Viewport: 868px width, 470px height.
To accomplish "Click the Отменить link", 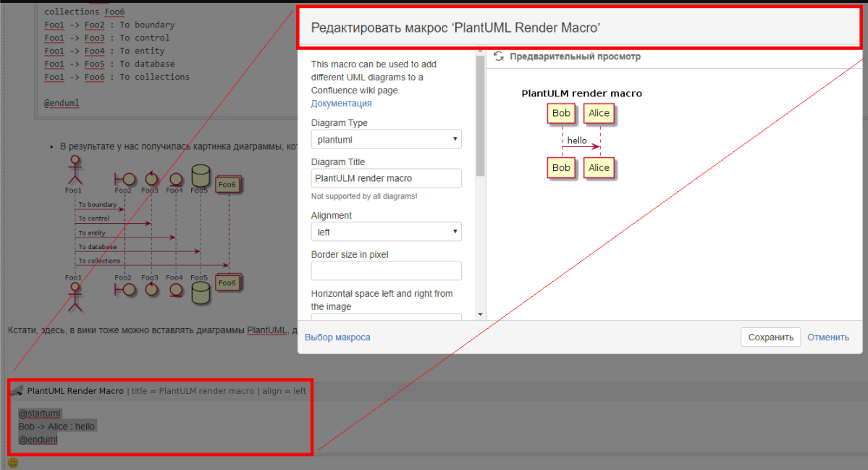I will [827, 337].
